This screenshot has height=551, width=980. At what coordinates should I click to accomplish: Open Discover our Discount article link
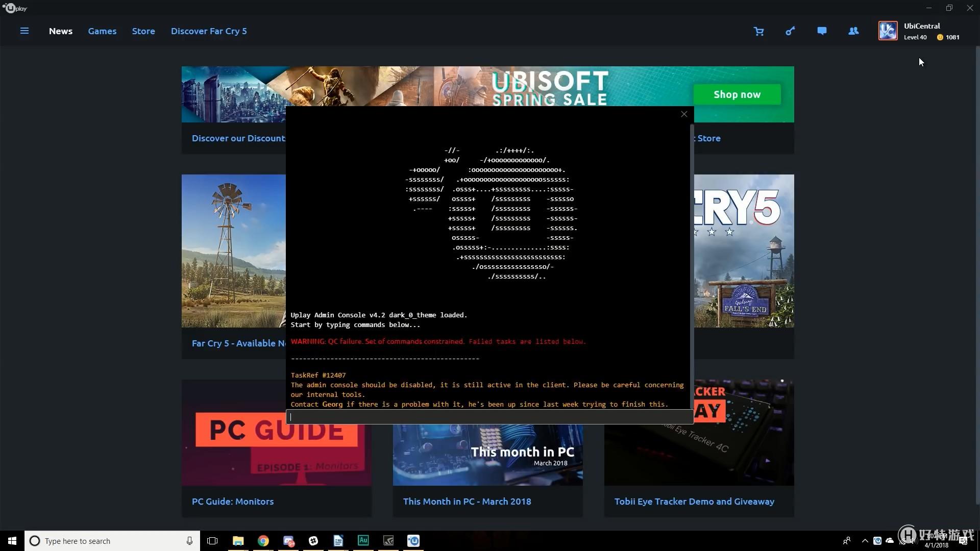[x=238, y=138]
